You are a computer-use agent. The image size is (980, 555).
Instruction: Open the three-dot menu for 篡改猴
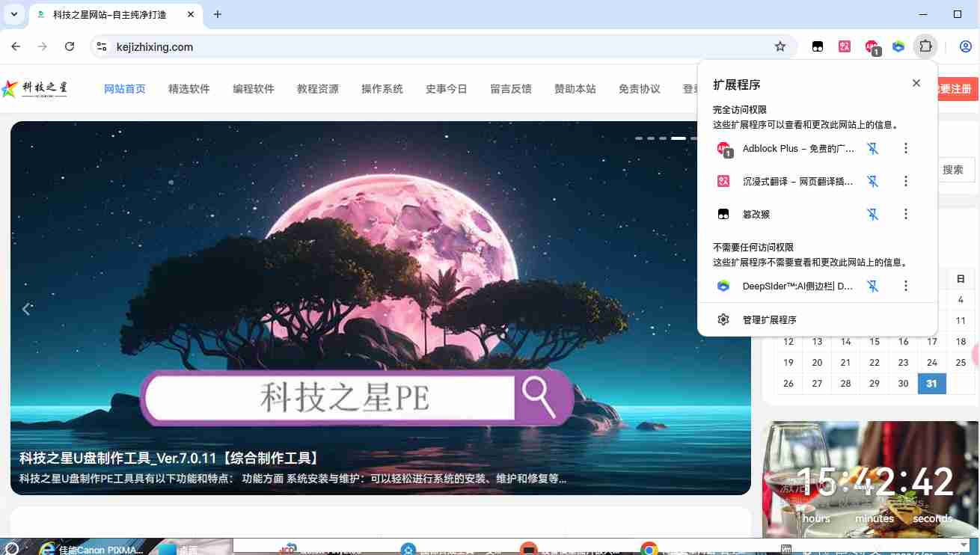[906, 214]
